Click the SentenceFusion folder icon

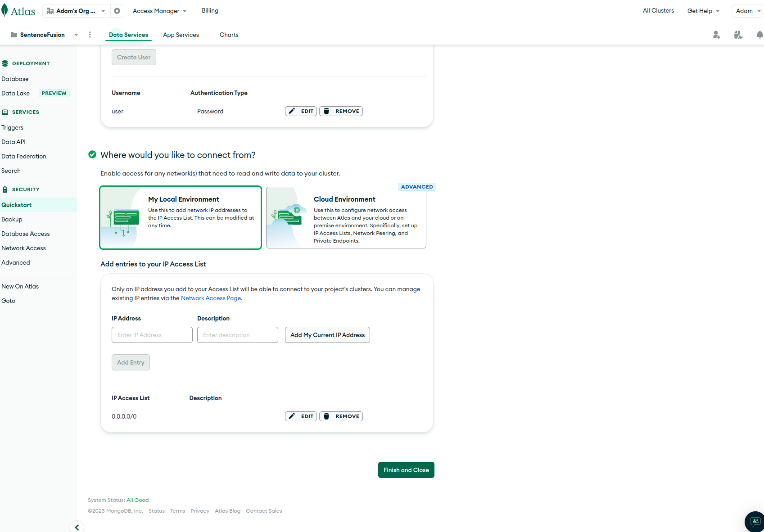click(14, 35)
